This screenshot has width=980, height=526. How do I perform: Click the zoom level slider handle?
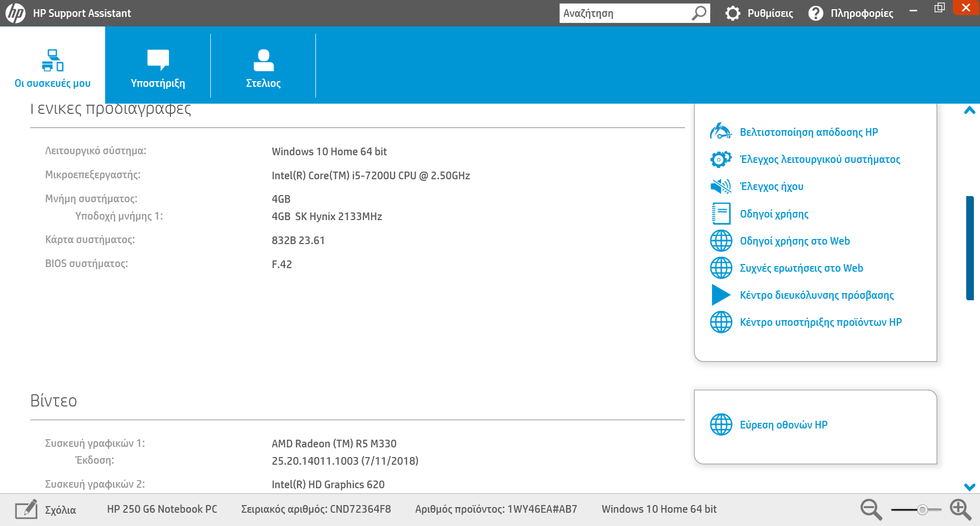pos(922,510)
